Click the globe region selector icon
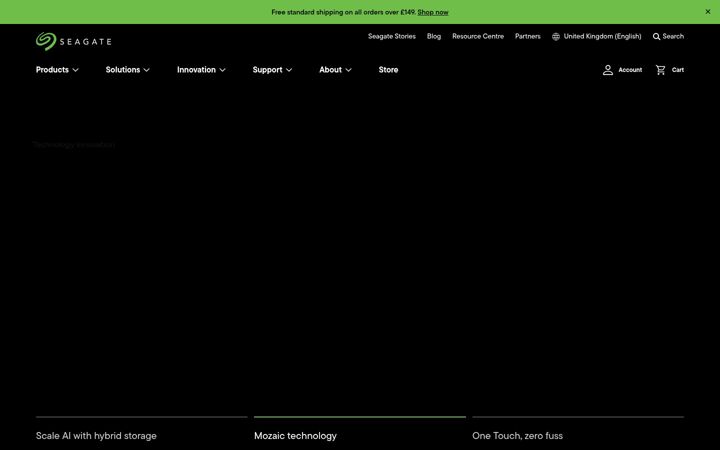Image resolution: width=720 pixels, height=450 pixels. [556, 36]
